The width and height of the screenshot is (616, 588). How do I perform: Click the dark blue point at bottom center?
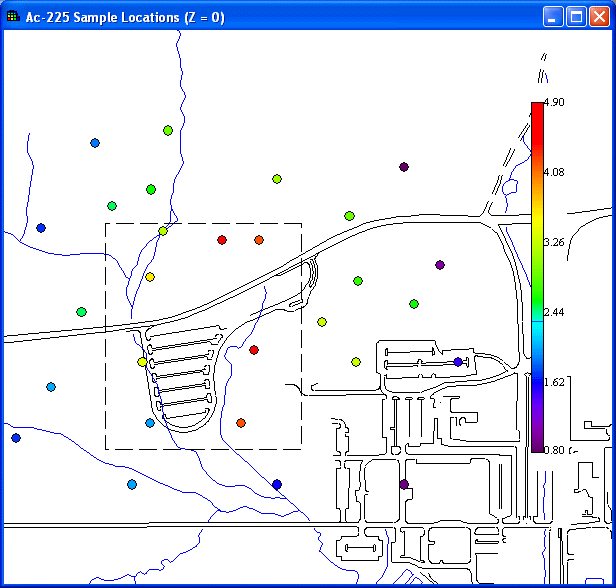point(277,484)
